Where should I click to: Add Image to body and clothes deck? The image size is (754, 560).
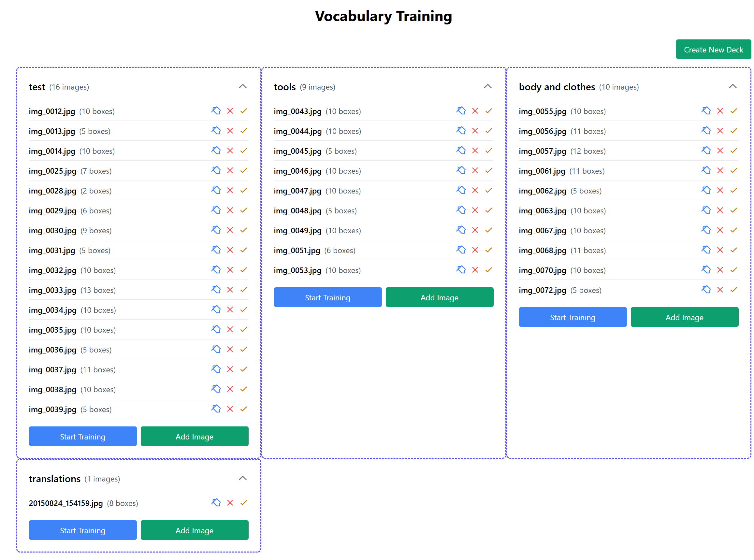click(684, 317)
